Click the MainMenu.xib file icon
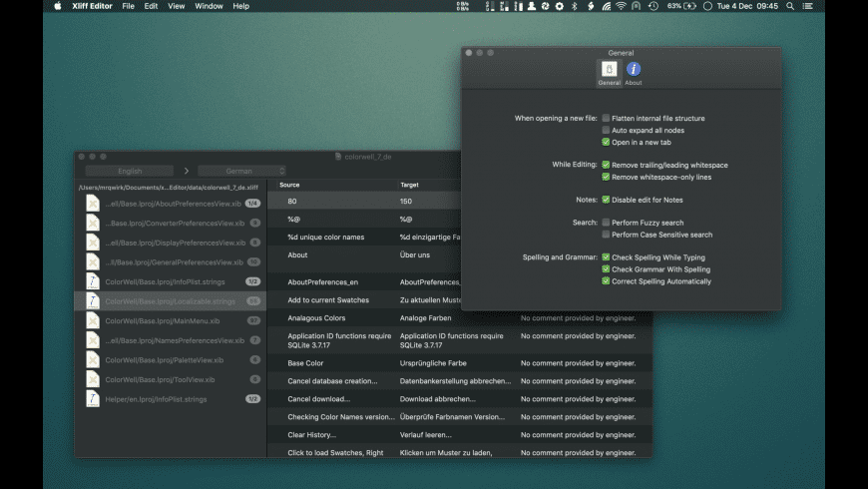The height and width of the screenshot is (489, 868). pos(92,320)
